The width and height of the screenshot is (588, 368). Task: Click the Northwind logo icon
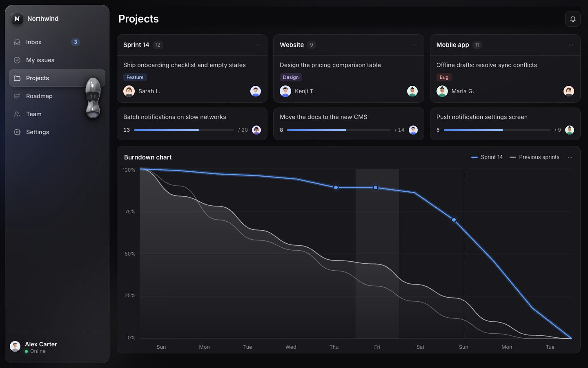pyautogui.click(x=17, y=19)
